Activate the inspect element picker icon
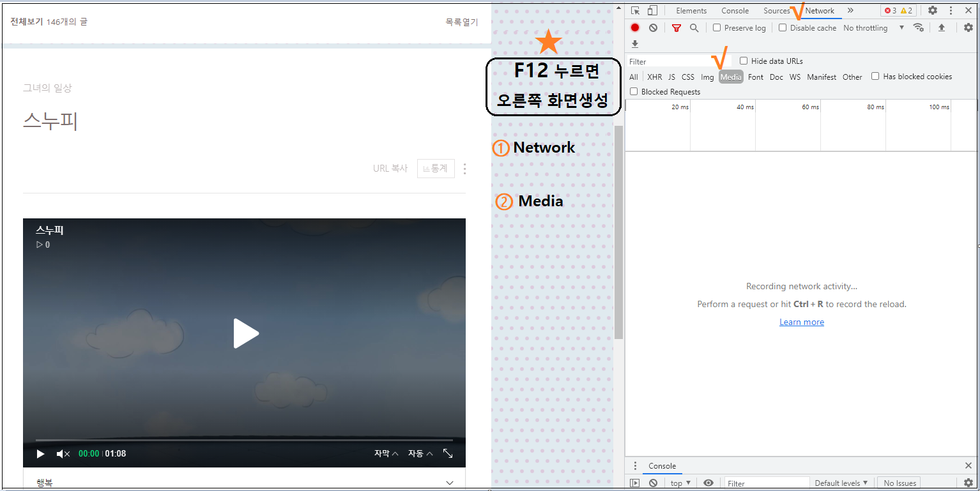Viewport: 980px width, 491px height. [x=635, y=10]
